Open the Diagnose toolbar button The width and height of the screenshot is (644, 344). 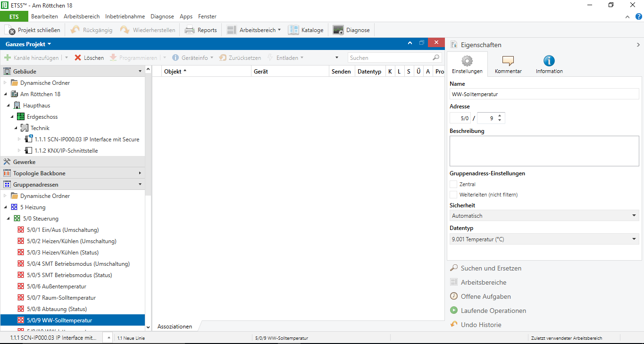point(351,30)
